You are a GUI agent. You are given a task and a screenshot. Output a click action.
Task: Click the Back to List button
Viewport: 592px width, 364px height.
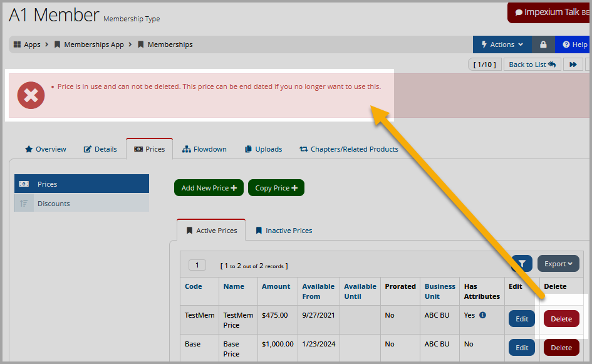click(532, 65)
